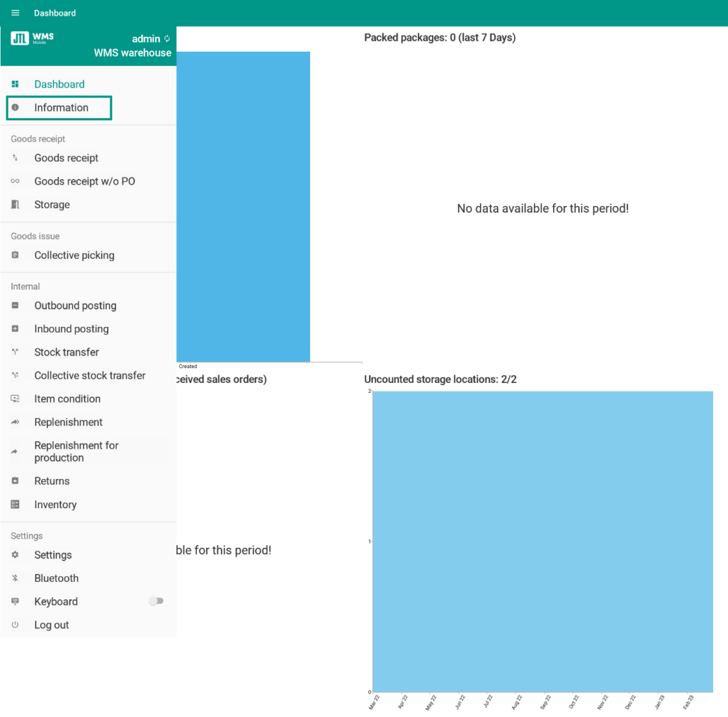Click the Bluetooth icon in sidebar
Image resolution: width=728 pixels, height=717 pixels.
click(15, 578)
